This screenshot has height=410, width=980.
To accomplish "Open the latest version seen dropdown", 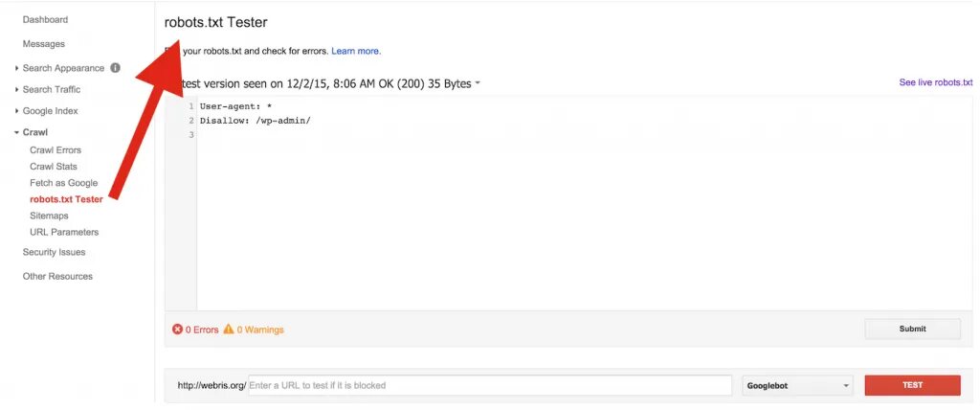I will click(478, 83).
